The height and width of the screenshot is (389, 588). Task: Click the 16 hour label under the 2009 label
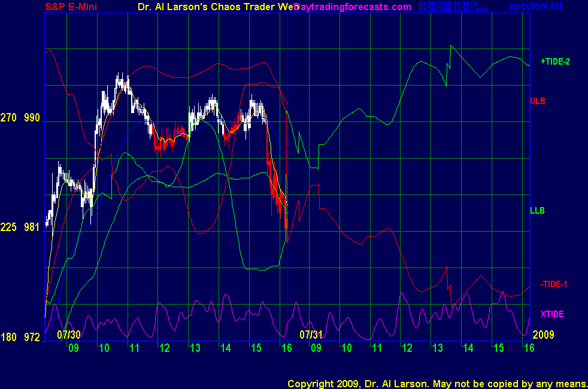[x=529, y=348]
